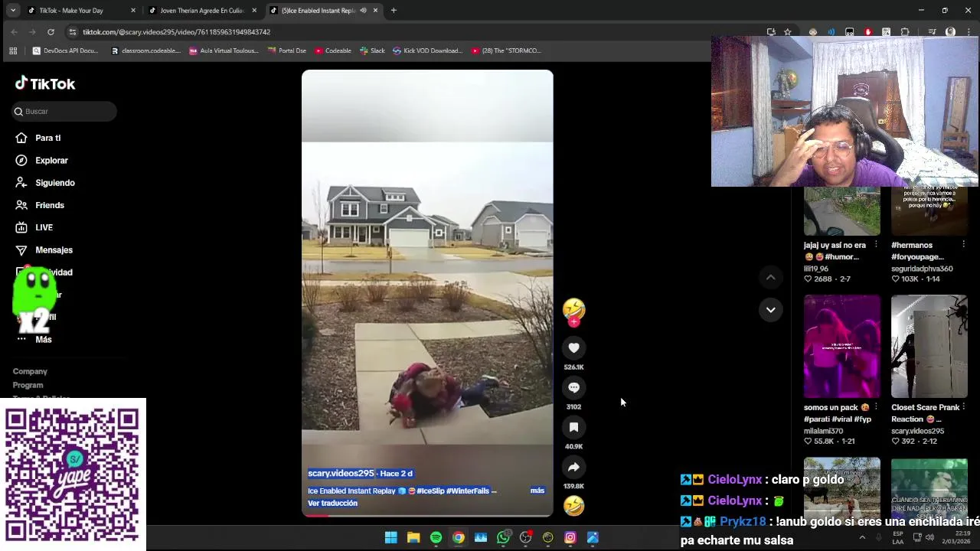Go to the previous video arrow

click(x=771, y=277)
